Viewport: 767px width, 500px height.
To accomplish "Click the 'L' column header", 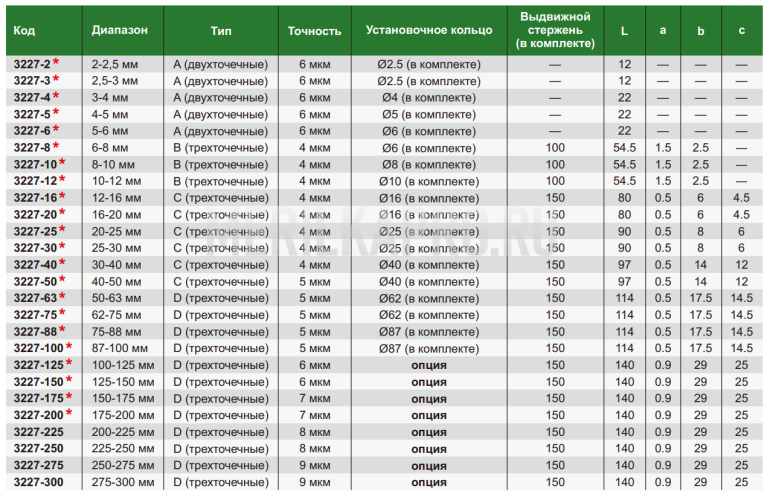I will (x=624, y=31).
